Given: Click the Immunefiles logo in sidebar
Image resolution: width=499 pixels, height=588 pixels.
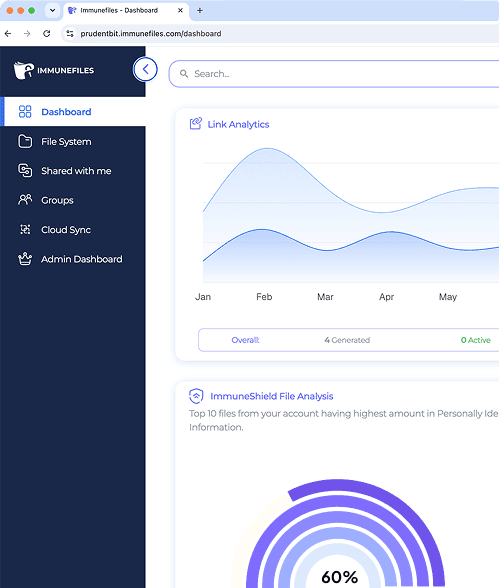Looking at the screenshot, I should point(54,70).
